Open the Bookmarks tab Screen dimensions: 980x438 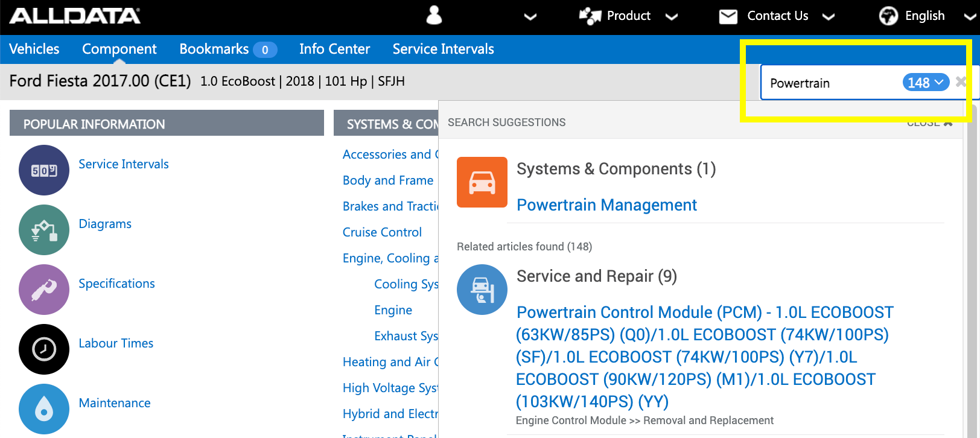214,49
